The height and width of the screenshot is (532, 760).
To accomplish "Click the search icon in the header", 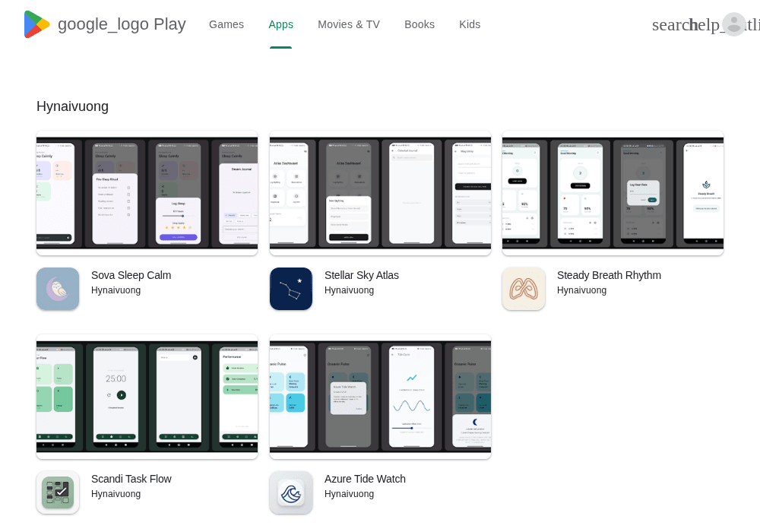I will (671, 25).
